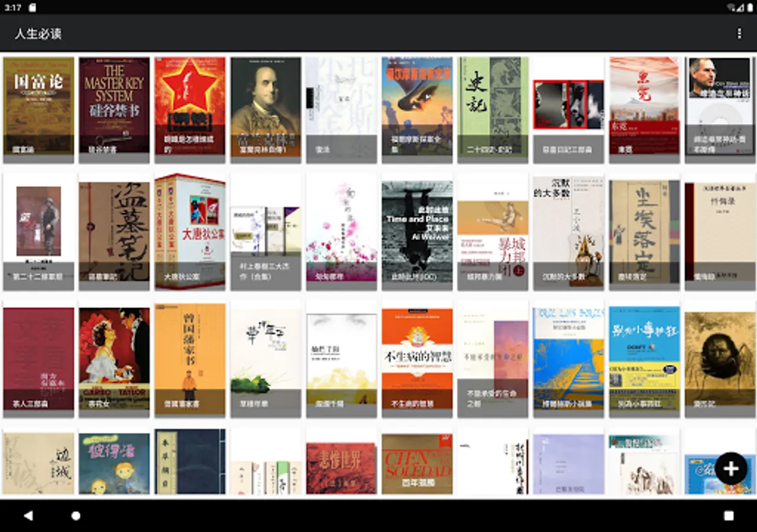Open The Master Key System 硅谷禁书 book
Viewport: 757px width, 532px height.
114,110
